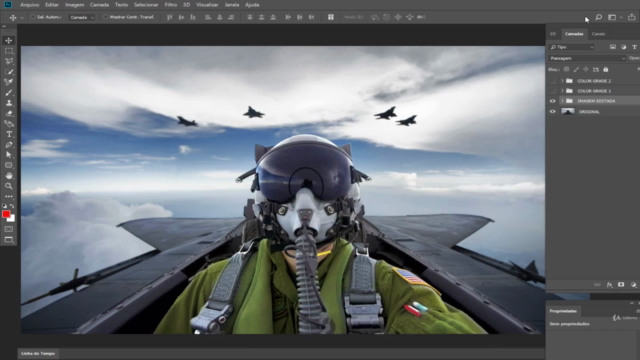Image resolution: width=640 pixels, height=360 pixels.
Task: Open Move tool preset picker arrow
Action: [x=22, y=18]
